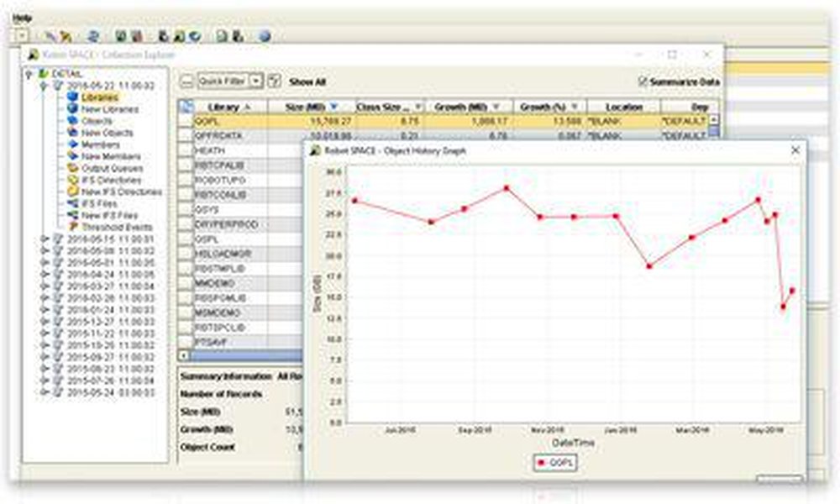This screenshot has width=840, height=504.
Task: Click the row selector box for QSYS
Action: pyautogui.click(x=186, y=210)
